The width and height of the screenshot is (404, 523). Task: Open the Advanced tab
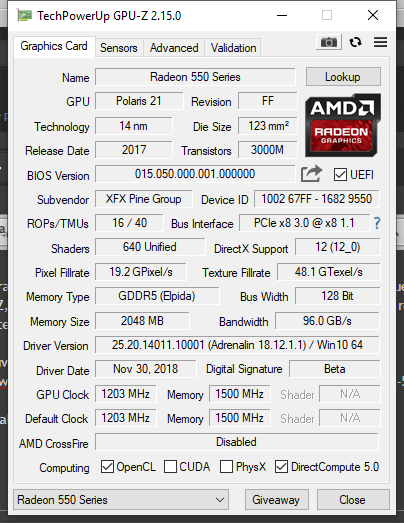[x=174, y=48]
